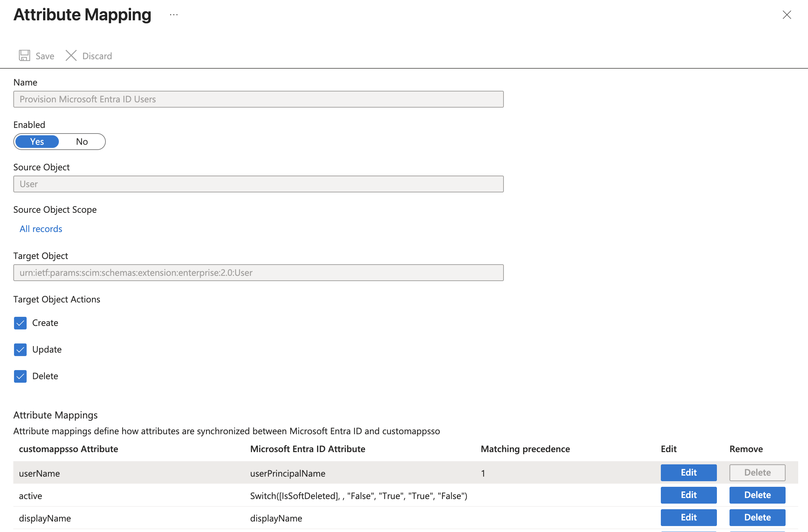Uncheck the Create action checkbox
808x532 pixels.
point(20,323)
